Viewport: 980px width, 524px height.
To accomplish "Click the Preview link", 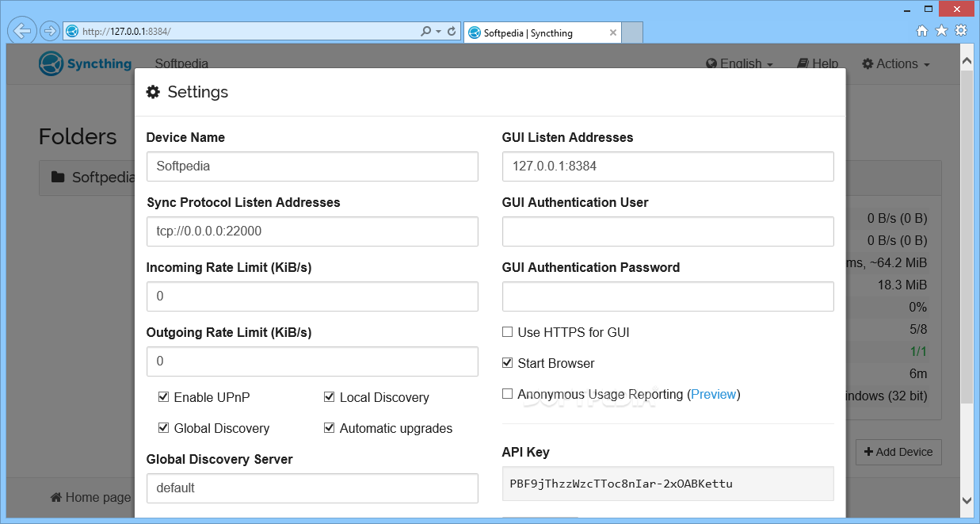I will tap(714, 394).
